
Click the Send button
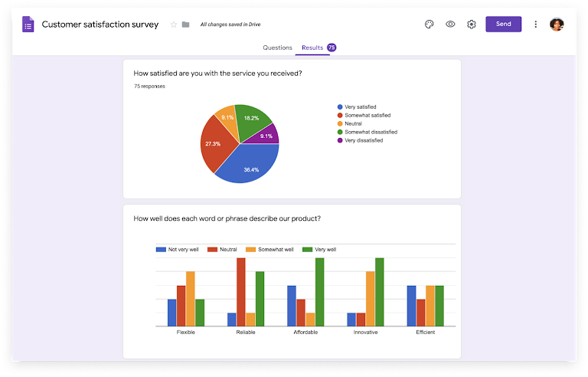point(503,24)
